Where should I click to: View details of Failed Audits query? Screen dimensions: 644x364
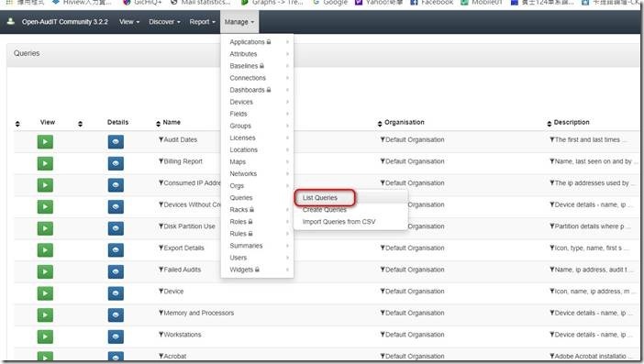coord(116,271)
